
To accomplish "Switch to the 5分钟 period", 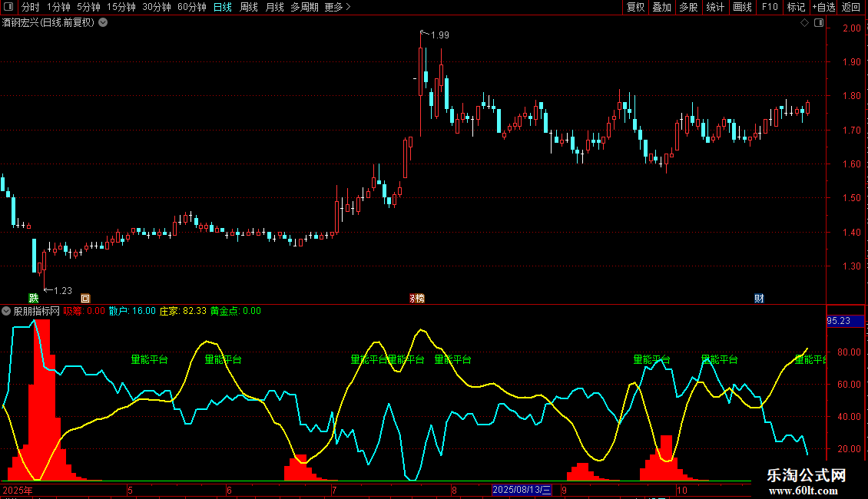I will (x=88, y=7).
